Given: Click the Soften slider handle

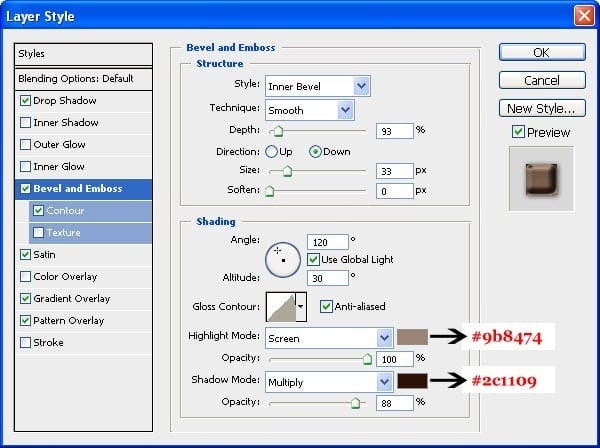Looking at the screenshot, I should tap(270, 191).
